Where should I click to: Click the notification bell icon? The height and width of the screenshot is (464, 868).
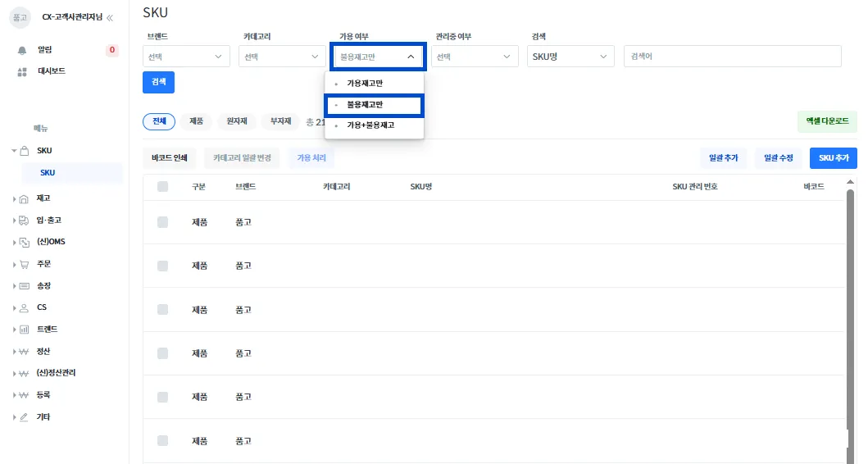tap(22, 50)
